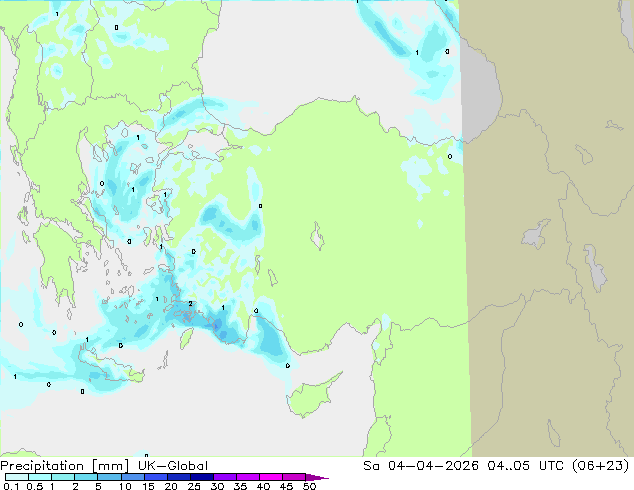Click the 1–2 mm legend color swatch

(63, 477)
